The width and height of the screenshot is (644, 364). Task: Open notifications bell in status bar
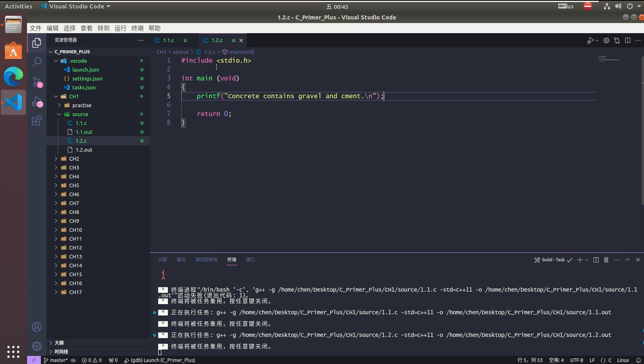click(x=638, y=360)
